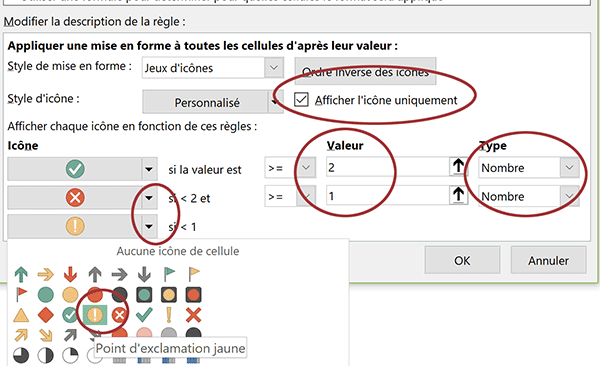The height and width of the screenshot is (366, 600).
Task: Select the yellow flag icon
Action: coord(194,274)
